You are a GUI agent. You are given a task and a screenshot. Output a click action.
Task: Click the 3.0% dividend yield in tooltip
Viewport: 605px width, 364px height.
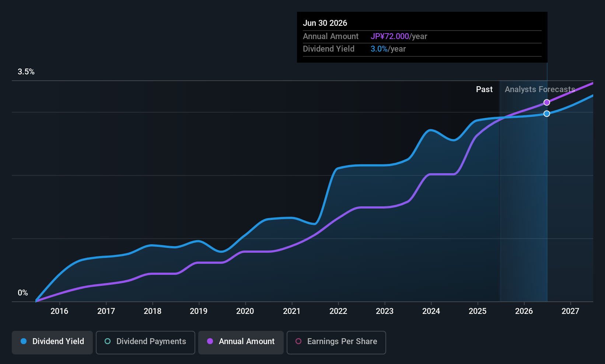click(379, 49)
